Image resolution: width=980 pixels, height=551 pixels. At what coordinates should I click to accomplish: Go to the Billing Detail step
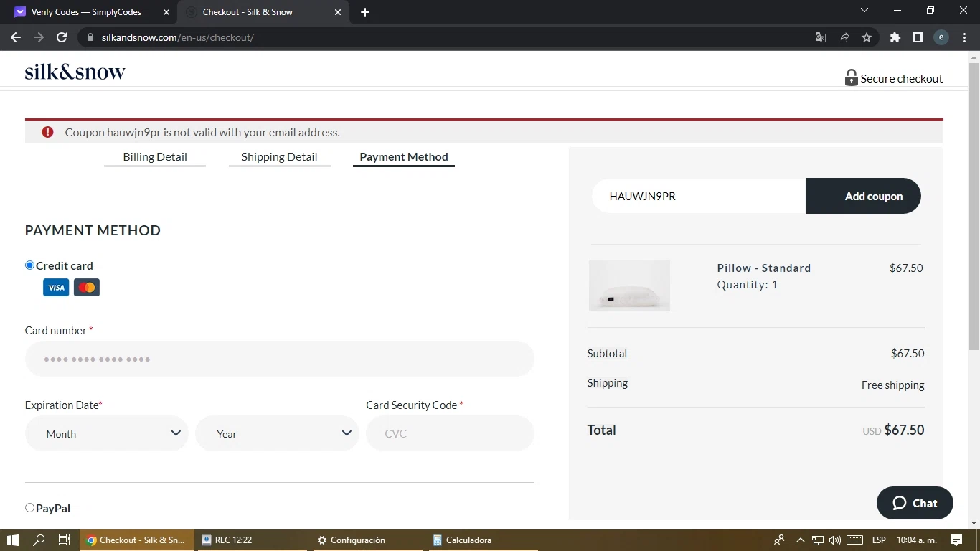[x=155, y=157]
